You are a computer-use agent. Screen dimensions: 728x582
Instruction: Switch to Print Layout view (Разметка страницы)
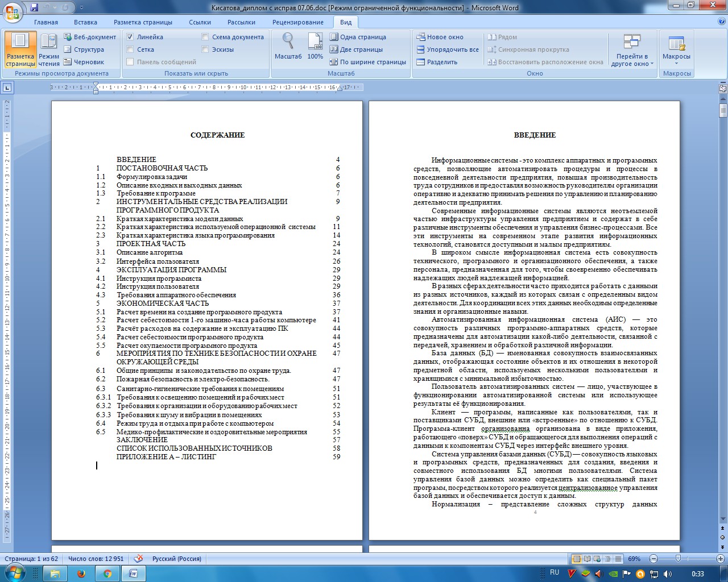click(20, 50)
